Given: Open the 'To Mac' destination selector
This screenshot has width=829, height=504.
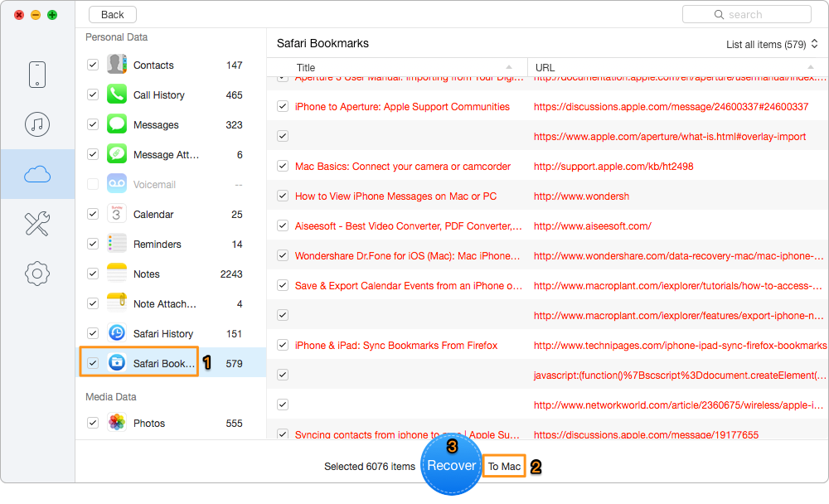Looking at the screenshot, I should point(504,467).
